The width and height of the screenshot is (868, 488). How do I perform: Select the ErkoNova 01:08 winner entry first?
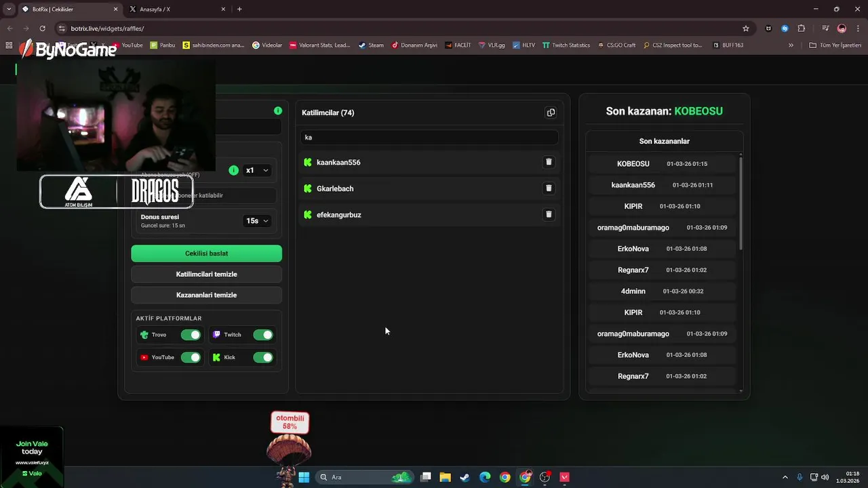pos(662,249)
